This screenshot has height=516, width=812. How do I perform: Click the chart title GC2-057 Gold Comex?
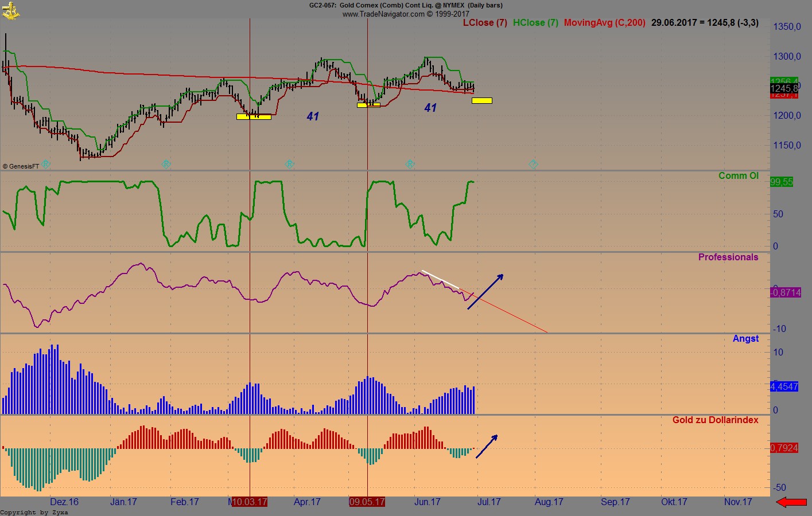(x=406, y=5)
